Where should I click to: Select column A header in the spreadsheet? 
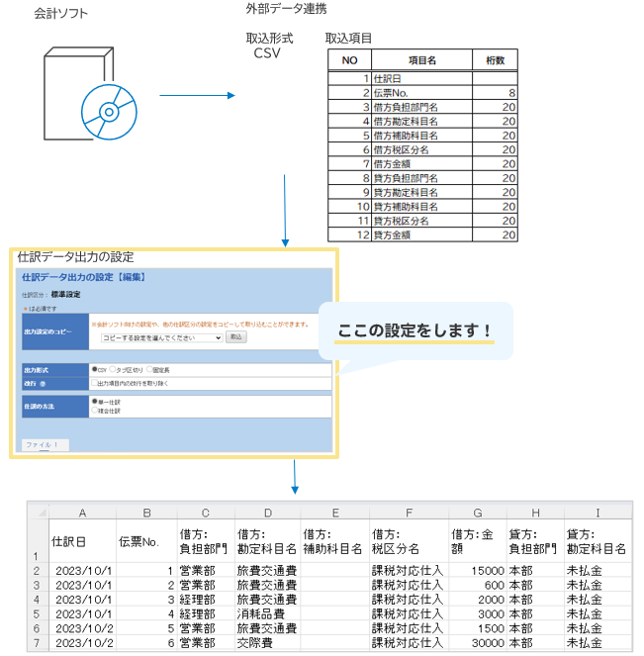coord(81,513)
